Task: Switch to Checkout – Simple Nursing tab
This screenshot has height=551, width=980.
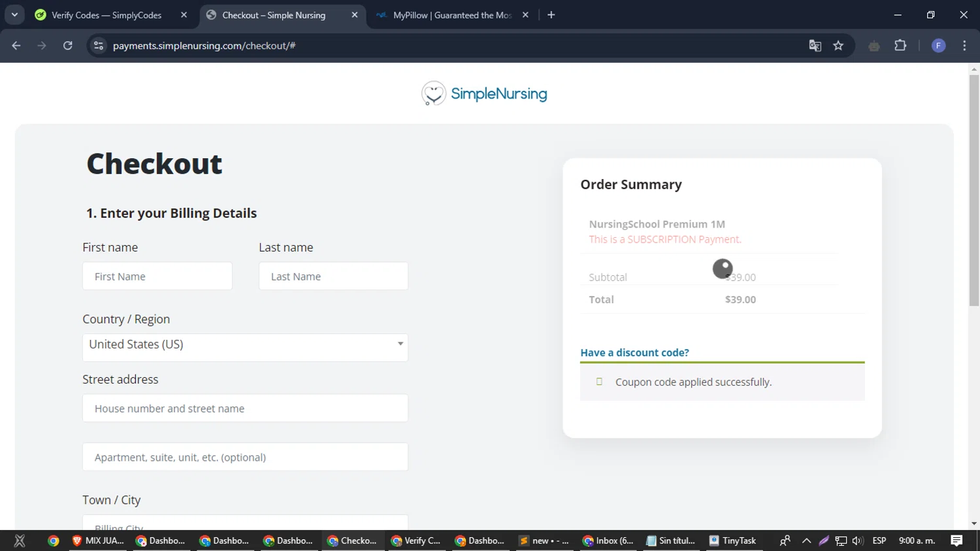Action: click(274, 15)
